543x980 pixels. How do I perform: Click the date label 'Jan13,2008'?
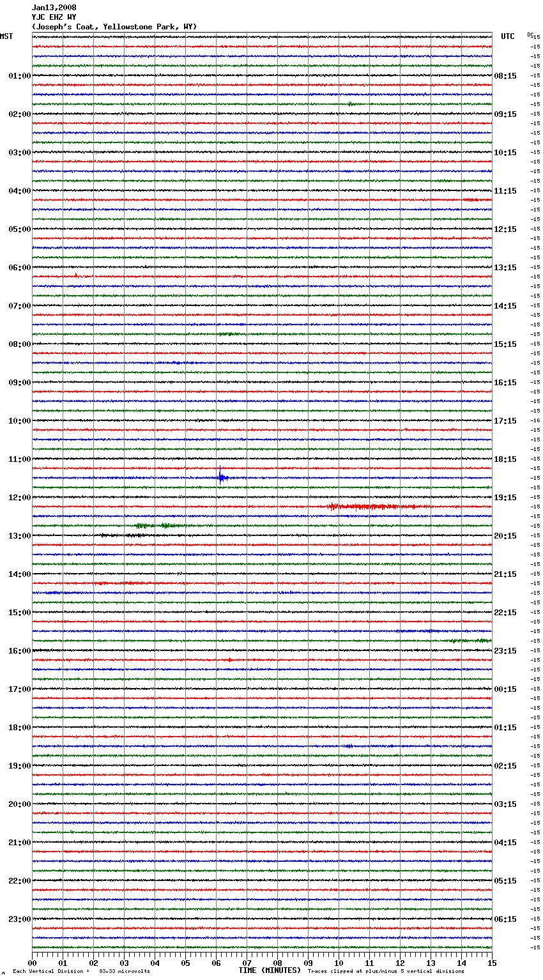coord(54,8)
